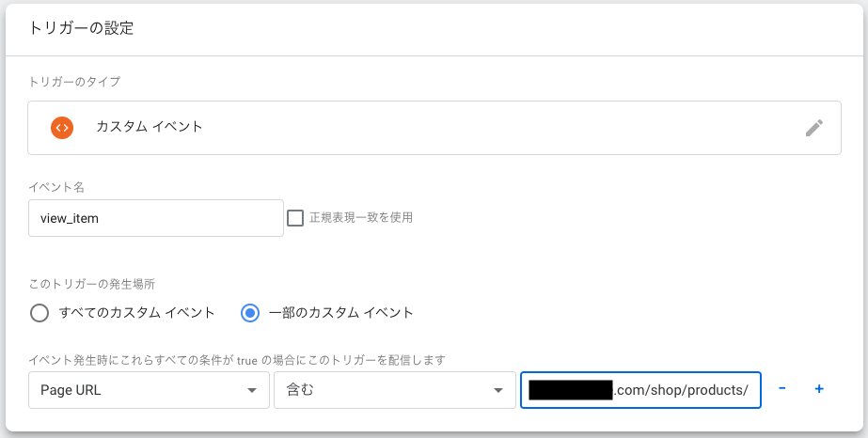The width and height of the screenshot is (868, 438).
Task: Click the pencil edit icon for trigger type
Action: click(814, 128)
